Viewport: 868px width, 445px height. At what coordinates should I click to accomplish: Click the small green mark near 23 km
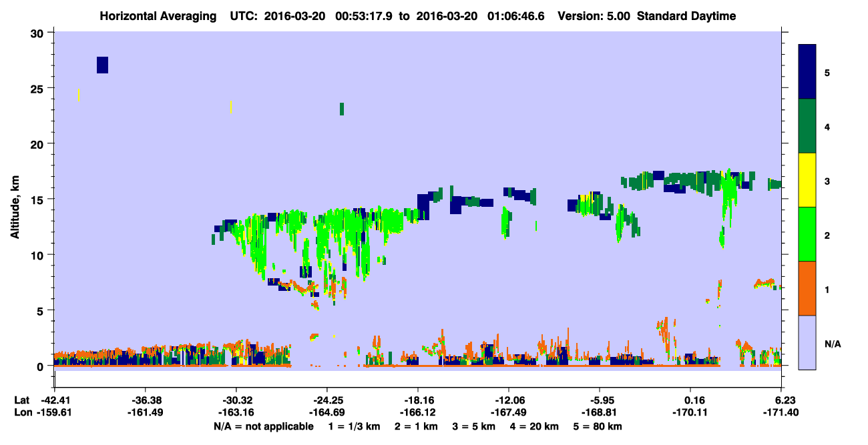pyautogui.click(x=342, y=109)
